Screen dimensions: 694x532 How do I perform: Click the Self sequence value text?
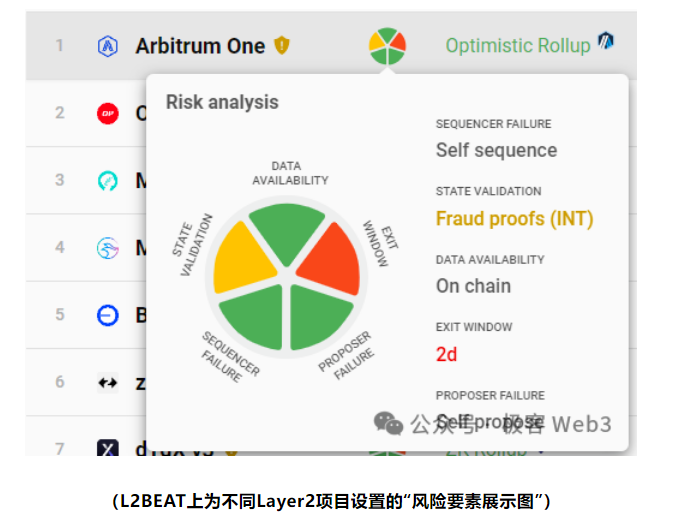[x=496, y=151]
